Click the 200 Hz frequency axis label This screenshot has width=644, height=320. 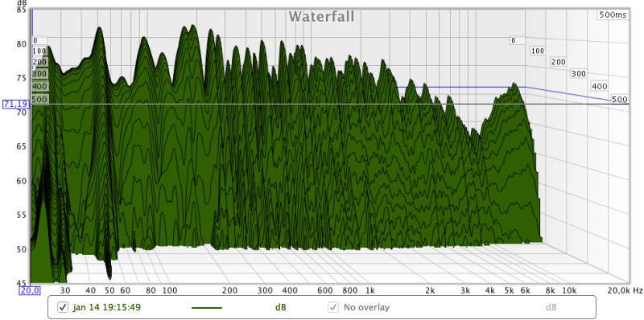(230, 290)
